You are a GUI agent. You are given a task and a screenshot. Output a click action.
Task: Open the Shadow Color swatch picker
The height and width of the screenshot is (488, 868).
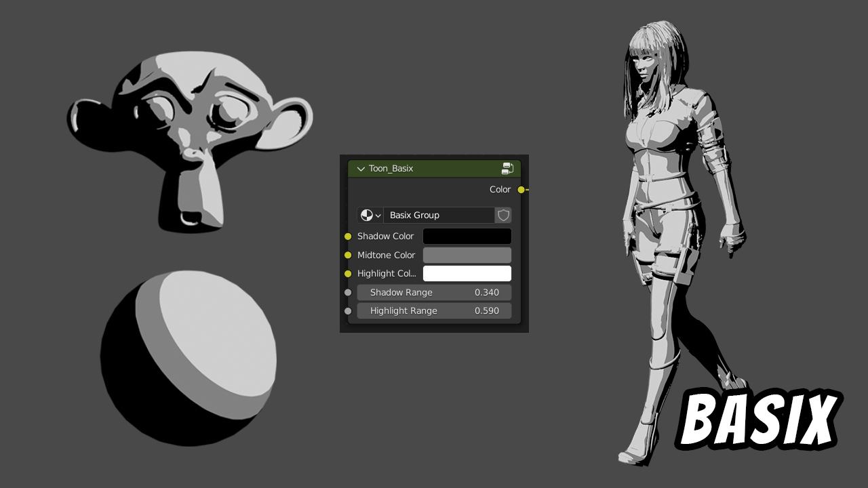tap(467, 236)
